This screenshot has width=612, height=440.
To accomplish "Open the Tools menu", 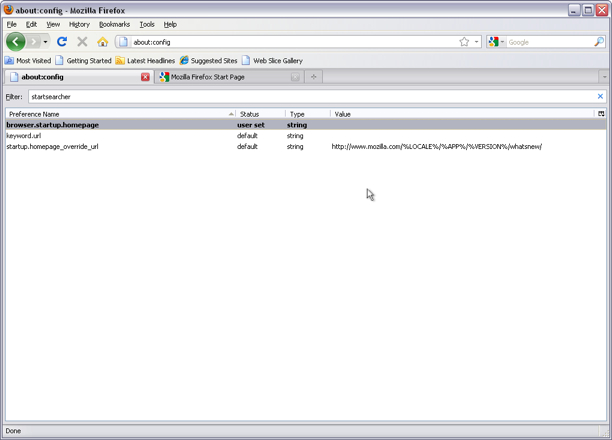I will pyautogui.click(x=147, y=24).
